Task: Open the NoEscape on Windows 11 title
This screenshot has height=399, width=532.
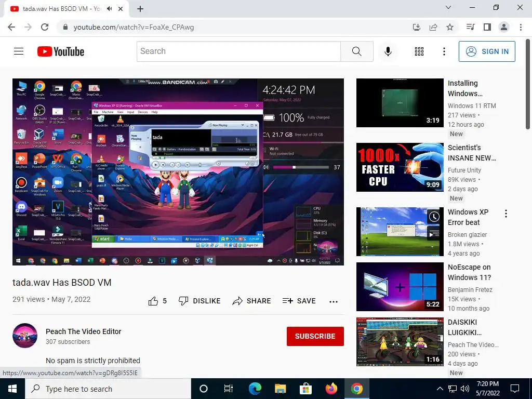Action: [469, 272]
